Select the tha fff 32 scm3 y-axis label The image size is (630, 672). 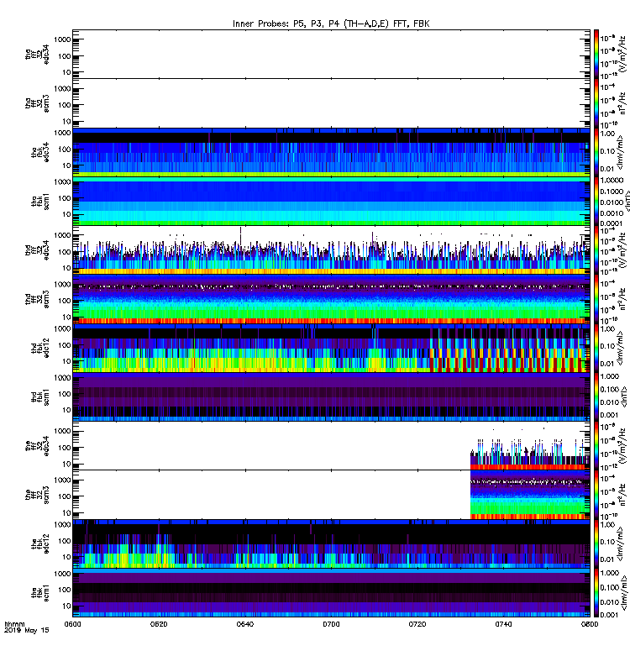point(37,103)
